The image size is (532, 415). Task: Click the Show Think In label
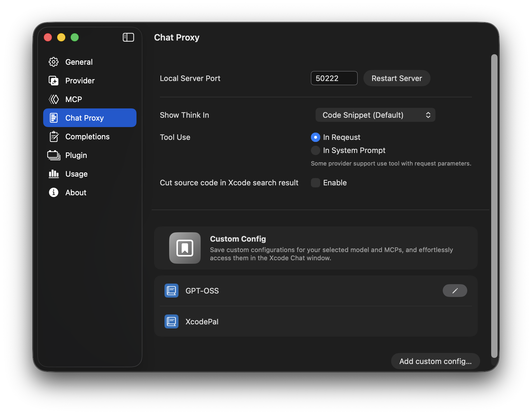pyautogui.click(x=184, y=115)
